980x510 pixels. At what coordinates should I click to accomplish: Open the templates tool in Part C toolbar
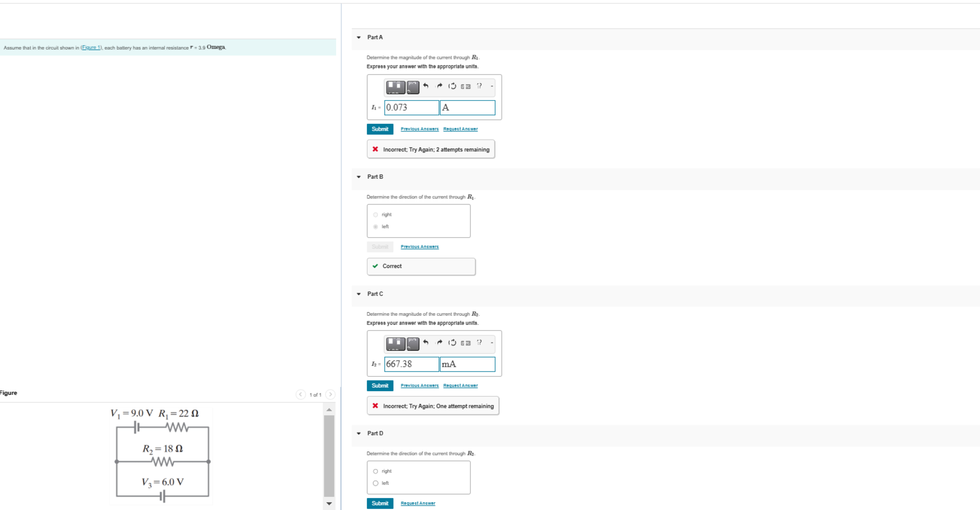click(395, 343)
